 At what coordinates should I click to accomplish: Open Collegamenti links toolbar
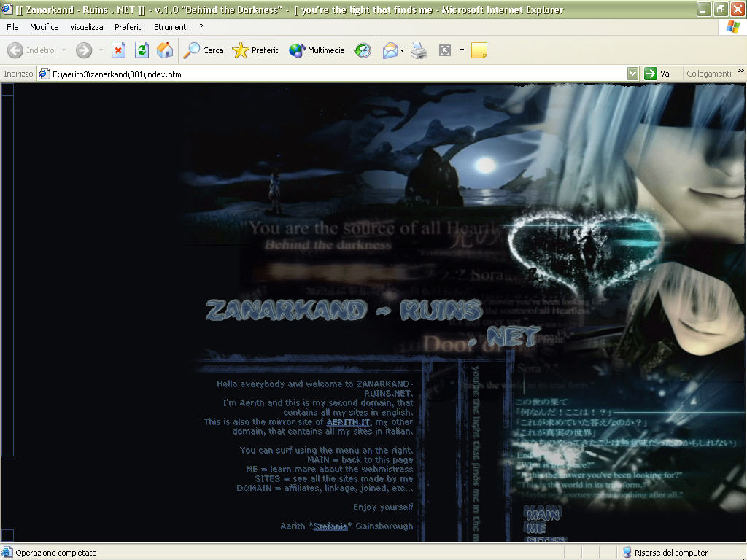708,74
